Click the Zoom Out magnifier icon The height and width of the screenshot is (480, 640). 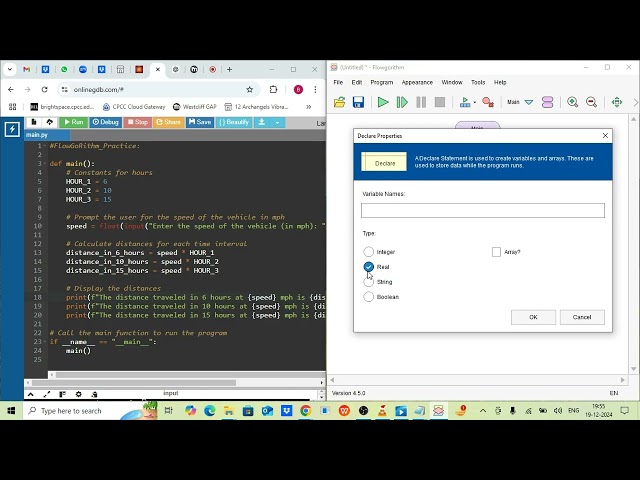pos(591,102)
